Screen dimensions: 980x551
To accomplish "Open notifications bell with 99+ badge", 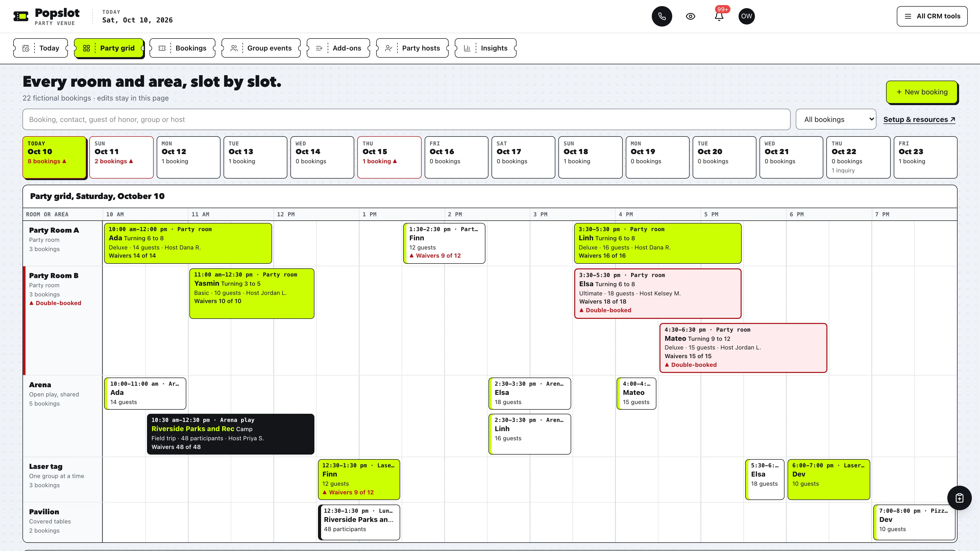I will (x=719, y=16).
